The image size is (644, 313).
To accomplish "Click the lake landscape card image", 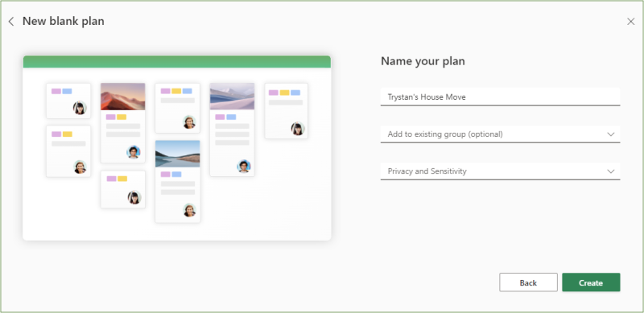I will (177, 154).
